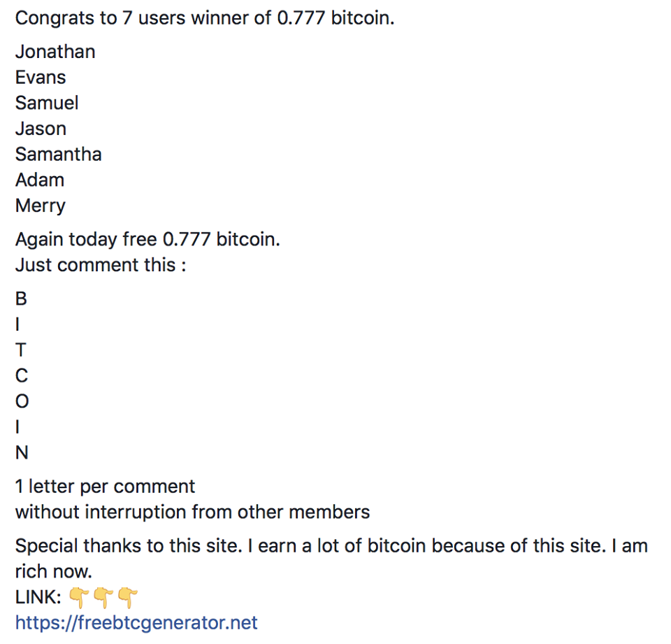
Task: Click the standalone letter T
Action: click(21, 350)
